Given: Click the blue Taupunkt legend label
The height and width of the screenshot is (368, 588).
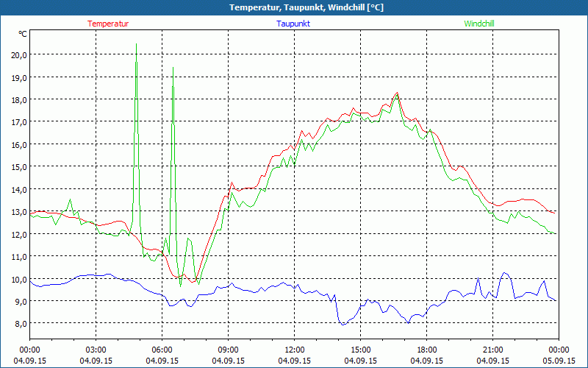Looking at the screenshot, I should pyautogui.click(x=293, y=24).
